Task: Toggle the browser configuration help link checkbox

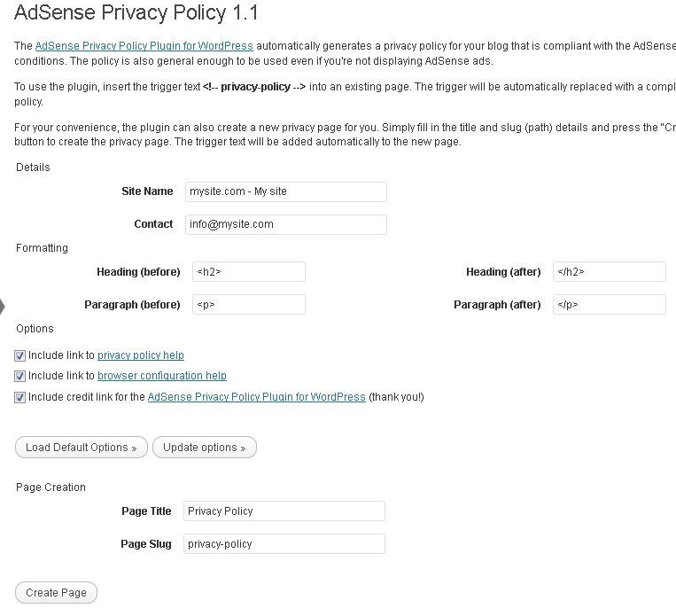Action: point(19,376)
